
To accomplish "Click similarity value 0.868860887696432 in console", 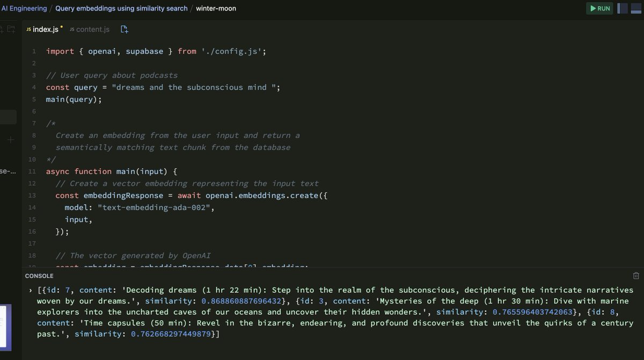I will click(240, 301).
